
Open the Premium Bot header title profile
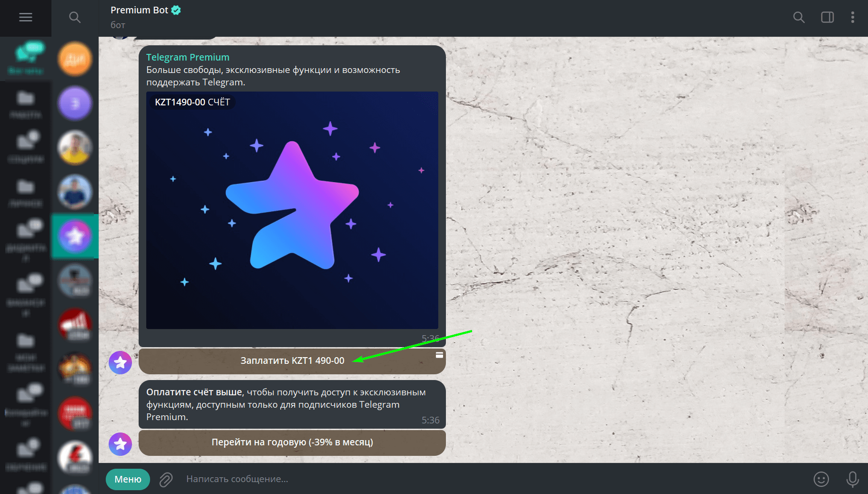139,10
